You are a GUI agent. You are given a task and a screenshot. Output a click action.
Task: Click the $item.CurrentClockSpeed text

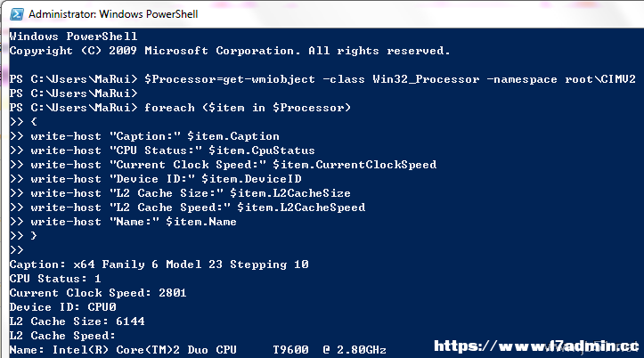[x=355, y=165]
